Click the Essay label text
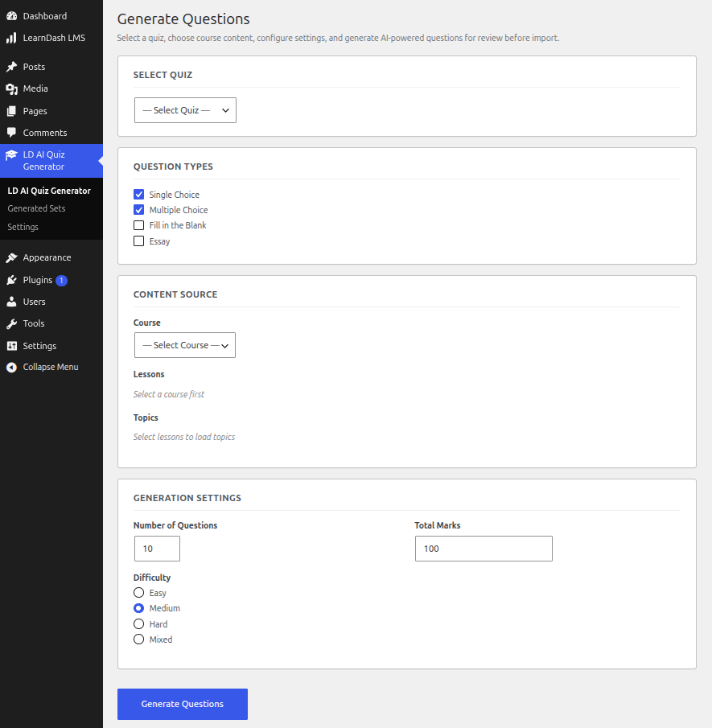 pyautogui.click(x=159, y=241)
